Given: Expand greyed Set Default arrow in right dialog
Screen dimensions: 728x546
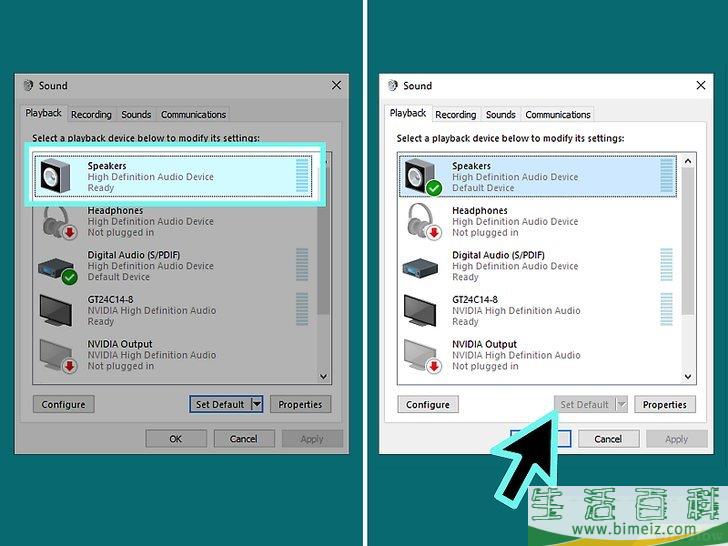Looking at the screenshot, I should (x=621, y=405).
